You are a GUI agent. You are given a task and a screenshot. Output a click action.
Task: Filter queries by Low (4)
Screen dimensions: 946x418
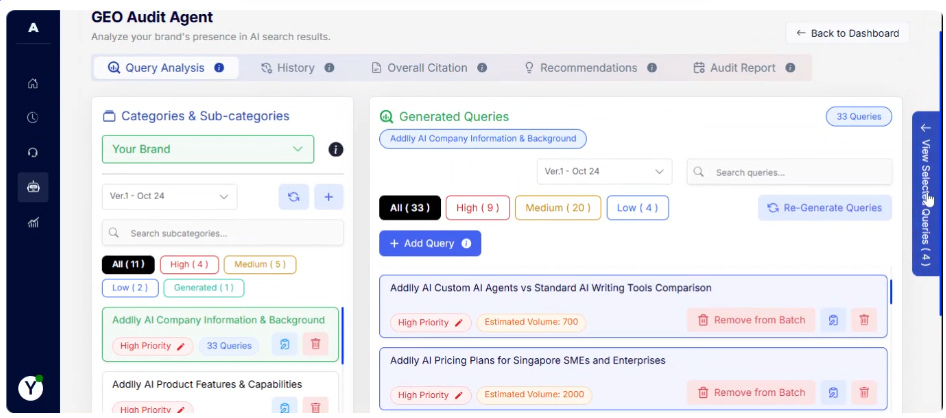[638, 208]
